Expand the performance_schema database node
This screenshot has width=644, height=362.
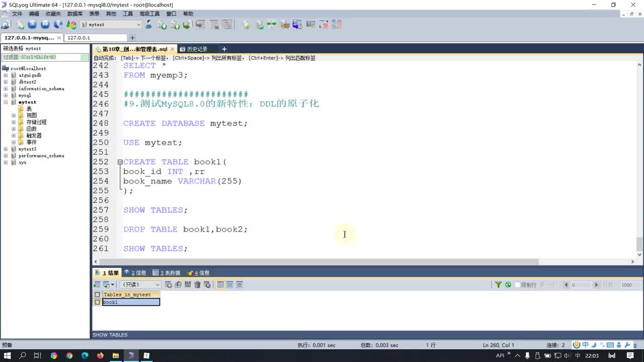point(6,156)
